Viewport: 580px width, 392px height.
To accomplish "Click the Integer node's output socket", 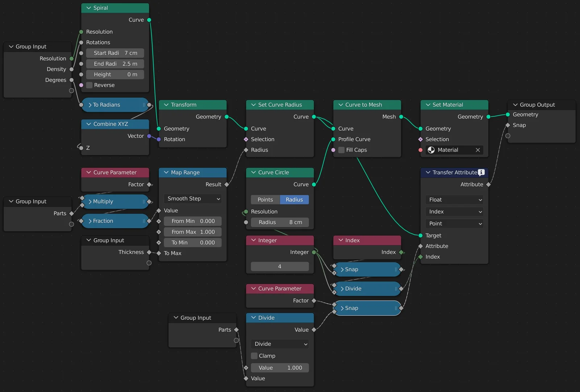I will point(314,252).
